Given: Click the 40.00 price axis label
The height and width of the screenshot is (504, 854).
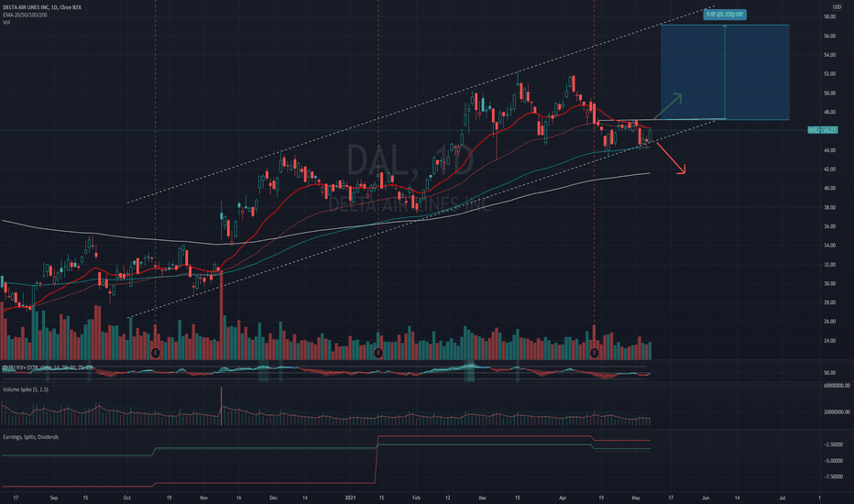Looking at the screenshot, I should 829,189.
